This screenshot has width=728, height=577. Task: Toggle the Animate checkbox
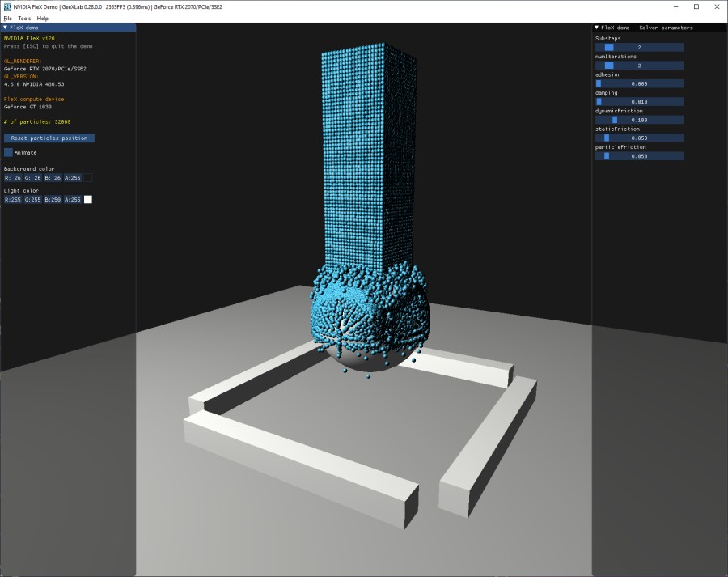coord(8,152)
